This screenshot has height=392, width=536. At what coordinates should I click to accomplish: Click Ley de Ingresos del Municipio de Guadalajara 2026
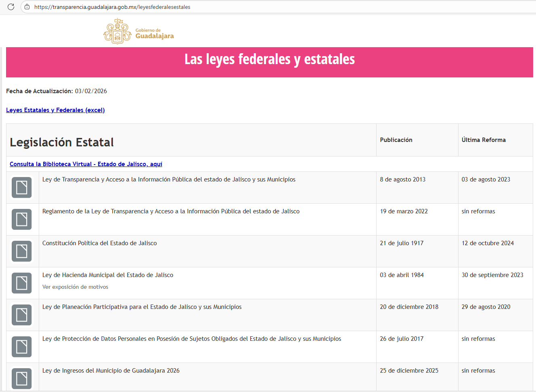point(111,371)
